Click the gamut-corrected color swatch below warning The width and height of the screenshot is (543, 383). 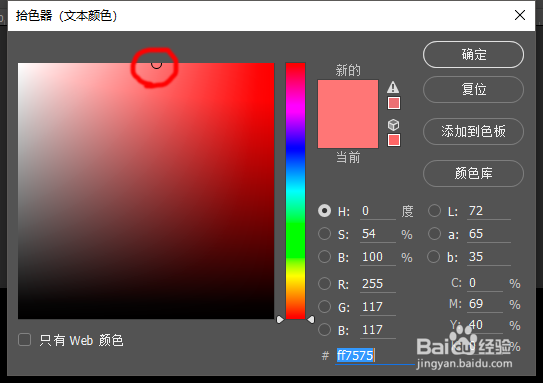point(394,103)
